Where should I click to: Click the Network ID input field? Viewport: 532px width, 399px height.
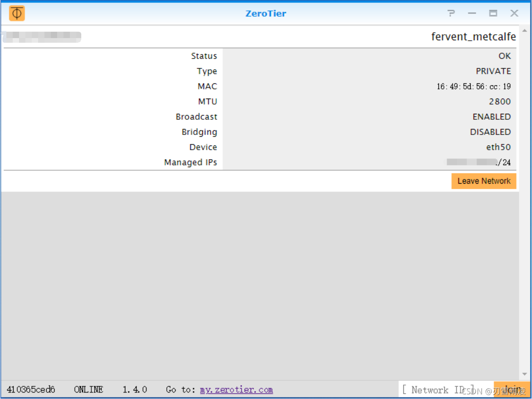tap(446, 390)
